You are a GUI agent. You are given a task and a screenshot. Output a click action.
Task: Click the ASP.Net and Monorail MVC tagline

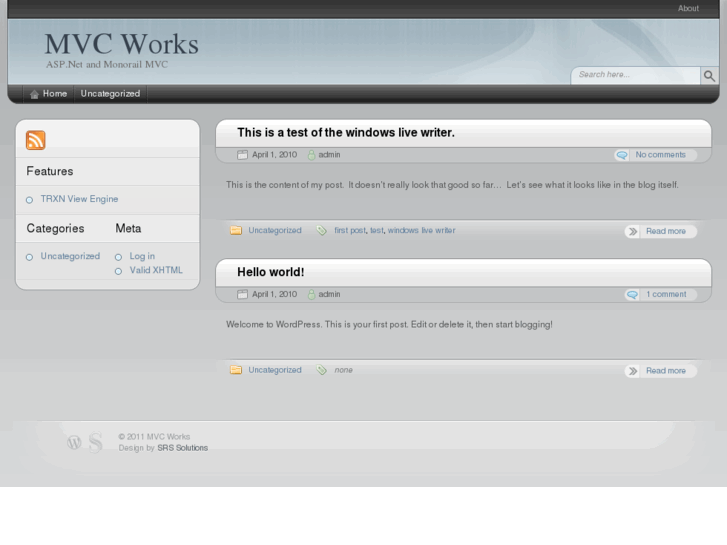[x=107, y=64]
